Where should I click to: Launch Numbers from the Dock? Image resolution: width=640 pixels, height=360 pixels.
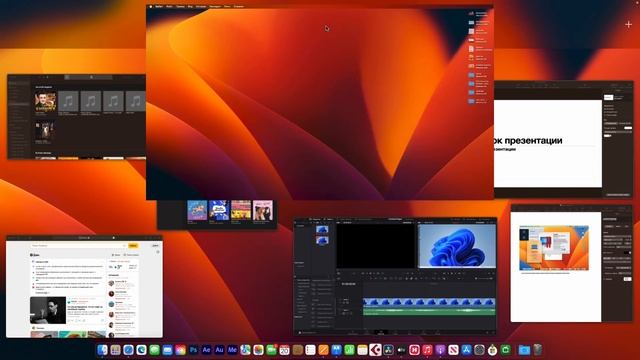click(349, 350)
